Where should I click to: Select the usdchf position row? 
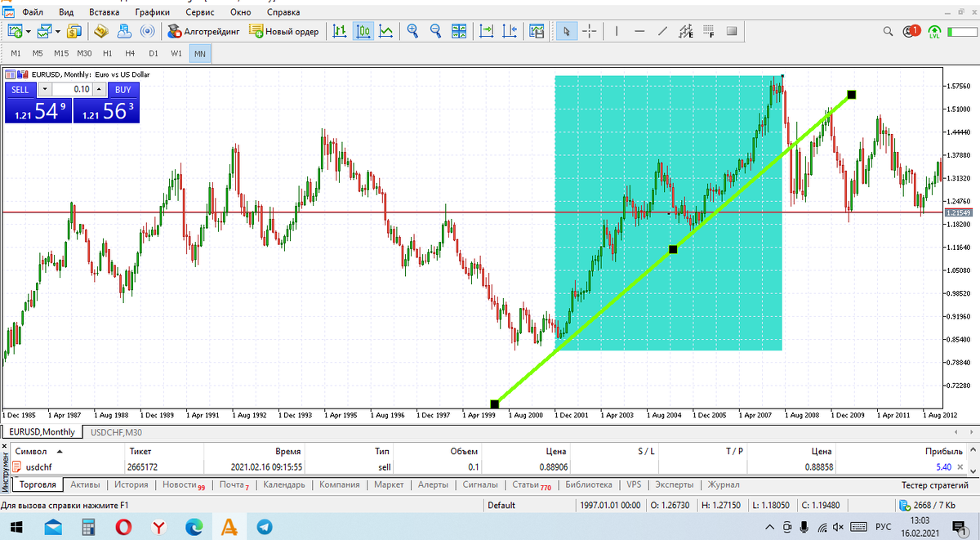(x=488, y=466)
